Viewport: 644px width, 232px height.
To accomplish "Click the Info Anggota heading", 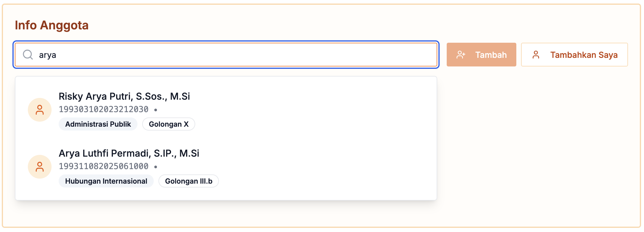I will pyautogui.click(x=52, y=25).
